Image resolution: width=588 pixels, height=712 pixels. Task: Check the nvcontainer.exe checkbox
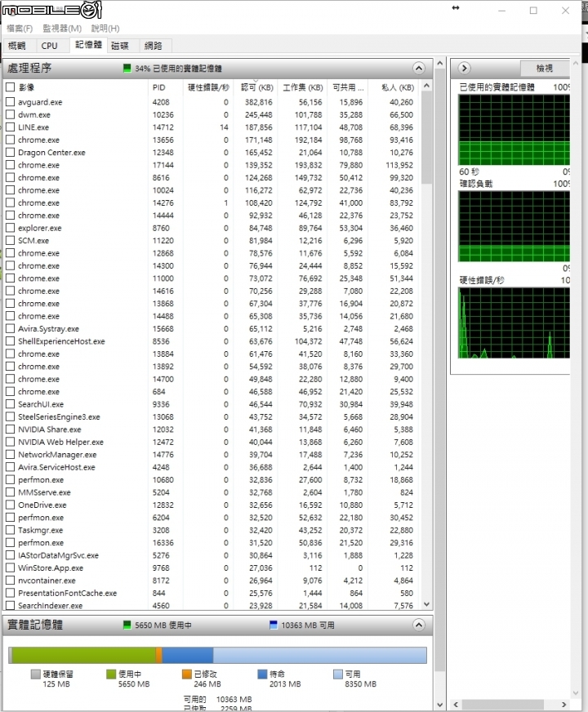tap(10, 580)
